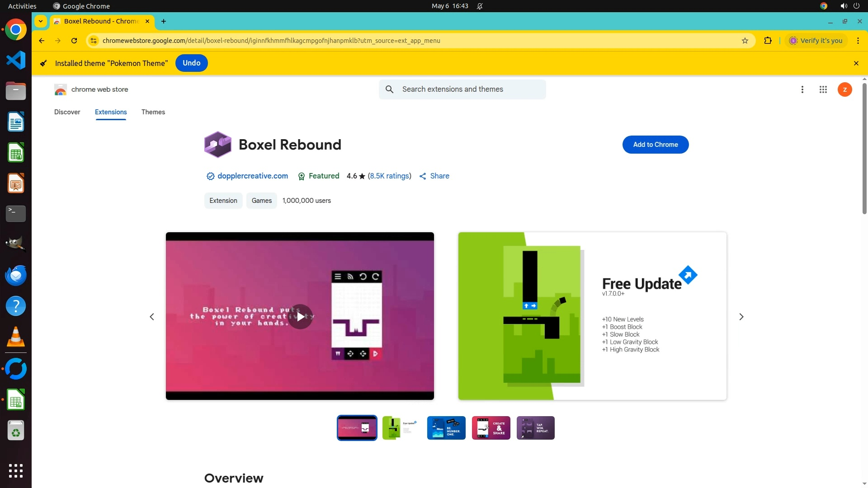
Task: Click the Share icon link
Action: point(434,176)
